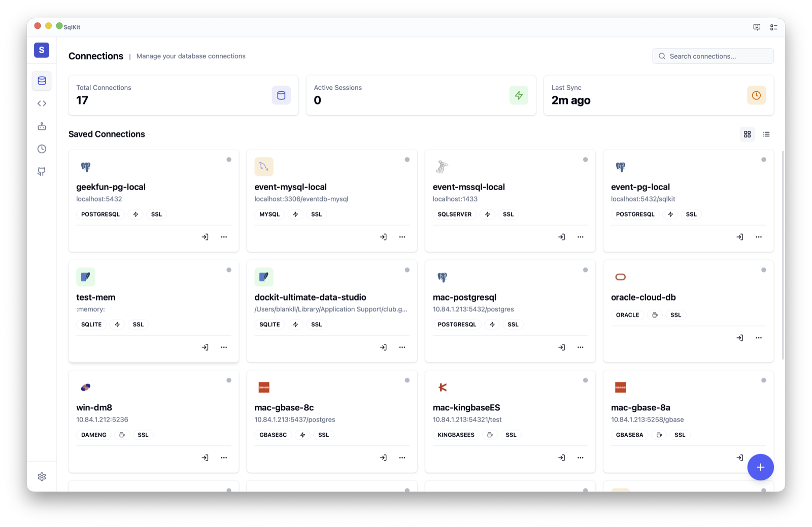Open more options for event-mssql-local
This screenshot has height=527, width=812.
point(580,237)
